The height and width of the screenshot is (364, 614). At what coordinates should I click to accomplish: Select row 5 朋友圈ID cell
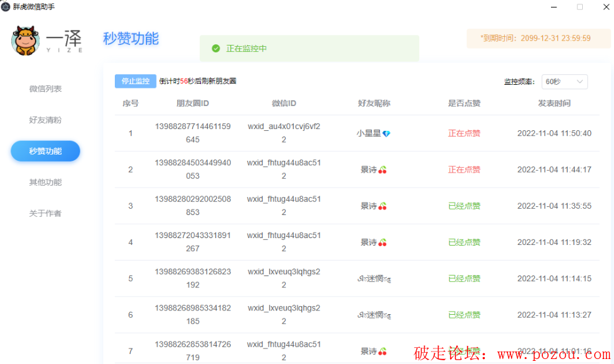(x=193, y=279)
